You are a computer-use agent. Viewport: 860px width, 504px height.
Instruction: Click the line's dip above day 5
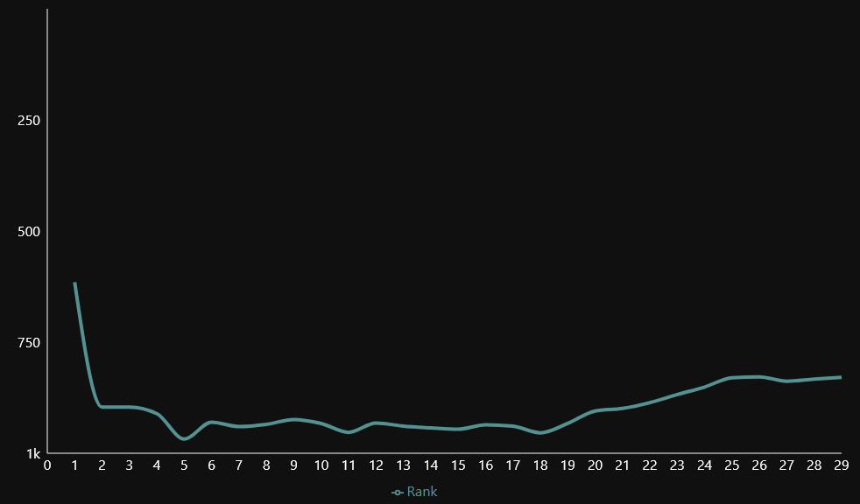click(x=184, y=438)
